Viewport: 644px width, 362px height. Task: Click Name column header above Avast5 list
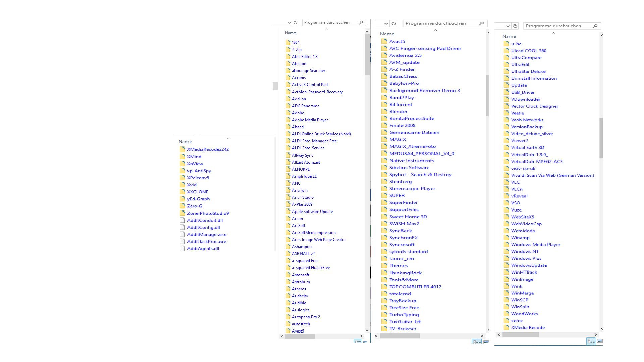click(x=387, y=34)
